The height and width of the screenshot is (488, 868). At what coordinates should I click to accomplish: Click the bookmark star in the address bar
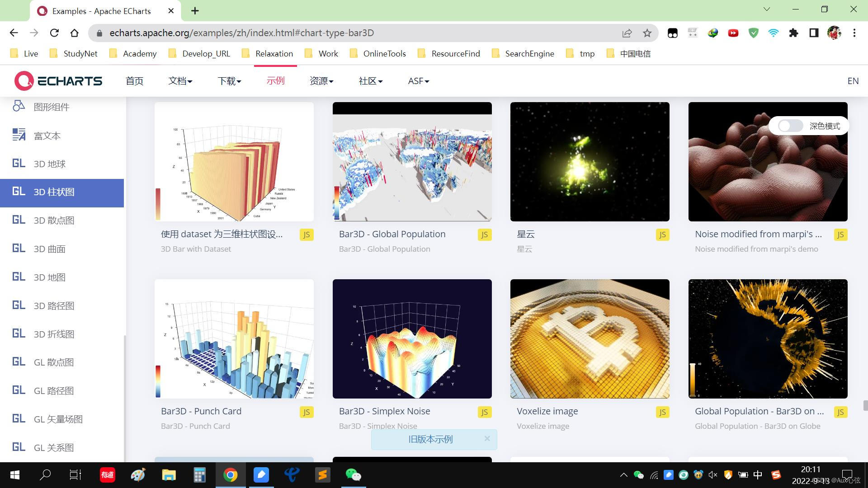tap(647, 33)
